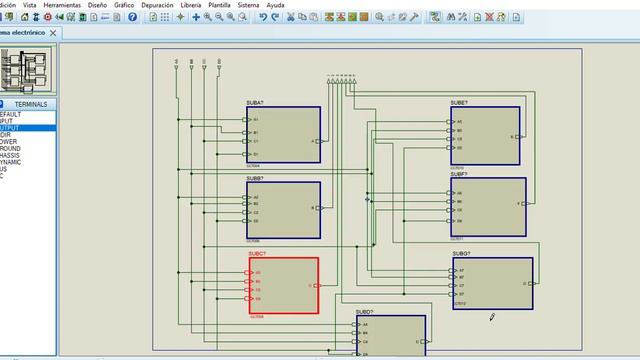640x360 pixels.
Task: Undo the last change
Action: [263, 17]
